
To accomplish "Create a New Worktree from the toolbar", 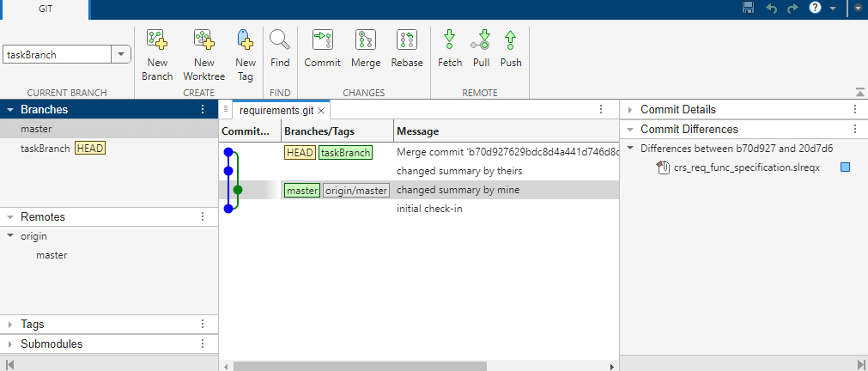I will pyautogui.click(x=203, y=40).
